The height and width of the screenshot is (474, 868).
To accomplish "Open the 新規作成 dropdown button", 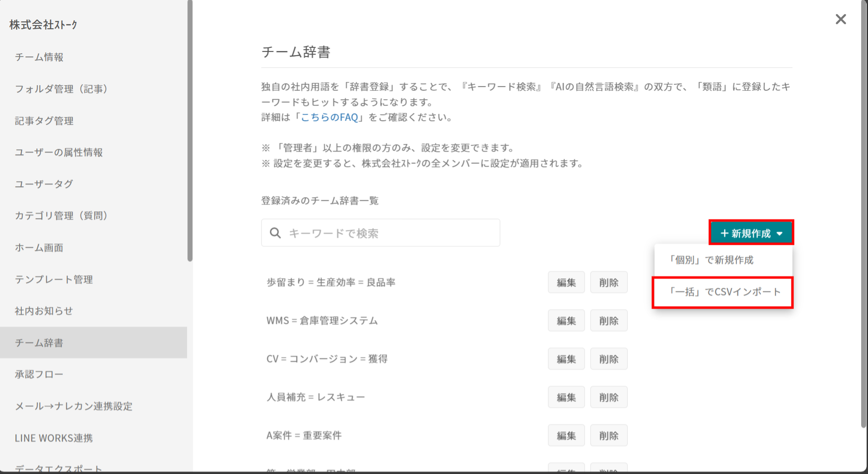I will pyautogui.click(x=751, y=233).
